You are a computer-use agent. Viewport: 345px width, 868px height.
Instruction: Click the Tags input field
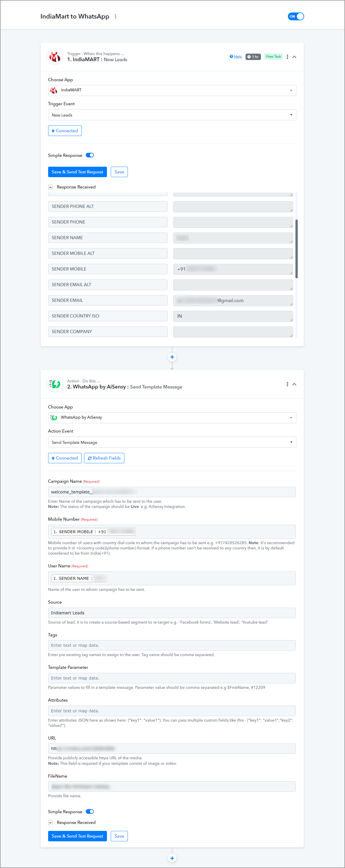(172, 645)
